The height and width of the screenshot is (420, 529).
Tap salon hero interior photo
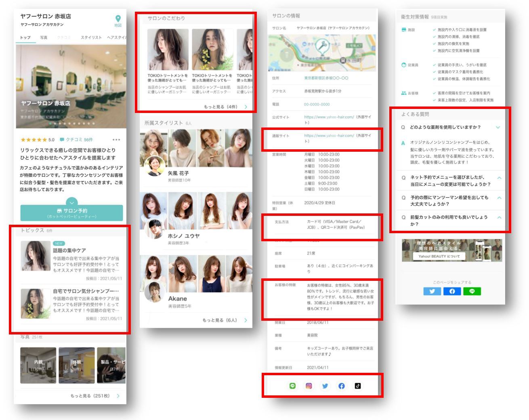tap(71, 87)
